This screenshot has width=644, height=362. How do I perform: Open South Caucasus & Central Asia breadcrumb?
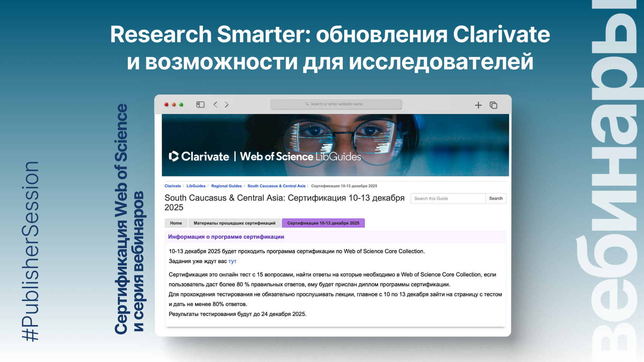pyautogui.click(x=276, y=186)
